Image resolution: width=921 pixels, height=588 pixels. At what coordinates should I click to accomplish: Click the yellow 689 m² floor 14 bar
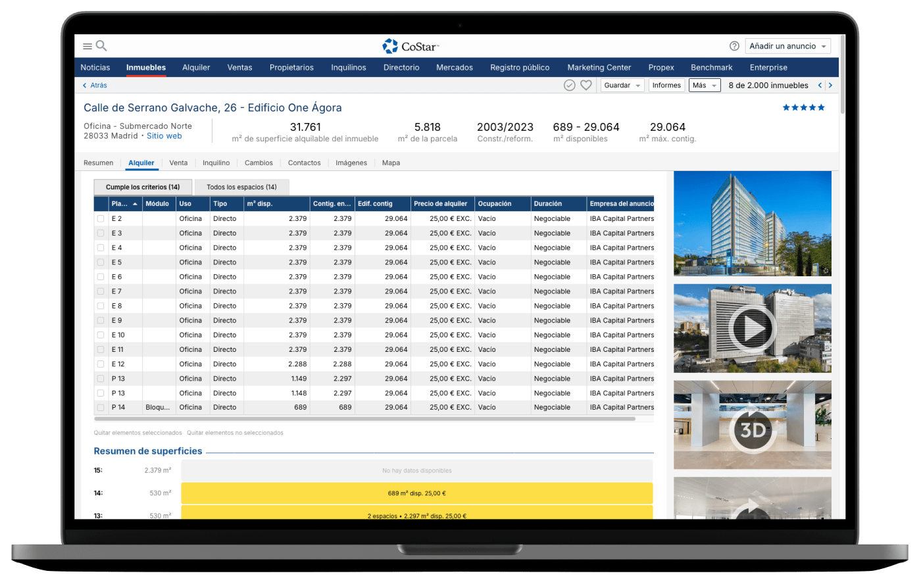click(x=416, y=493)
